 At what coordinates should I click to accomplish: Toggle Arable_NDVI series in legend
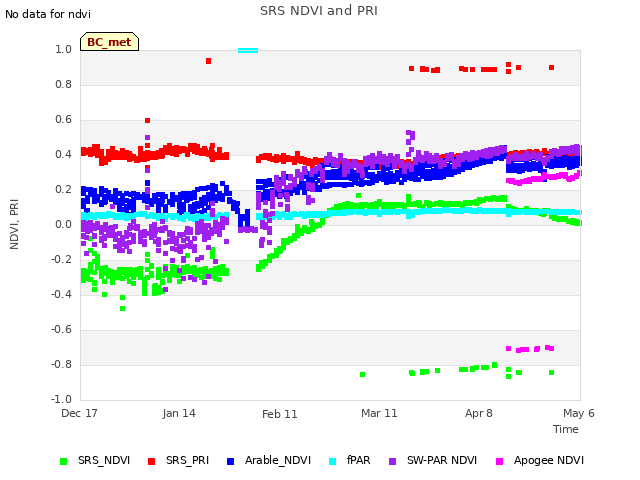[x=269, y=460]
